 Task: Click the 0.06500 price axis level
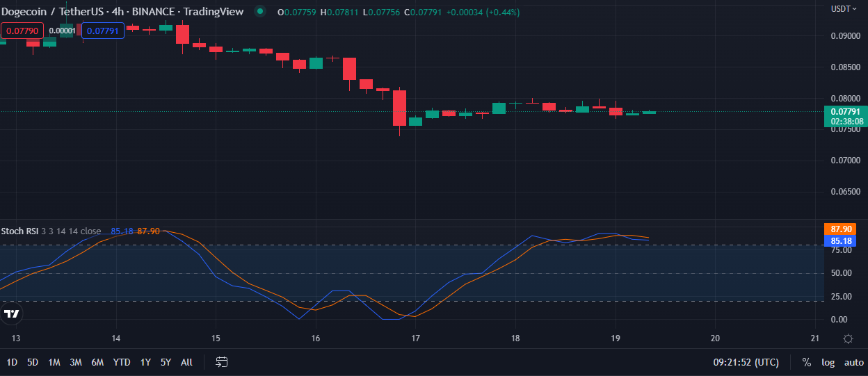click(845, 192)
